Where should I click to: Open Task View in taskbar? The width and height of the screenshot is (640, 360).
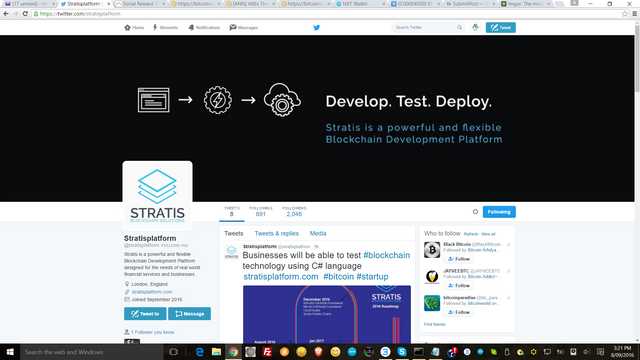click(x=173, y=352)
